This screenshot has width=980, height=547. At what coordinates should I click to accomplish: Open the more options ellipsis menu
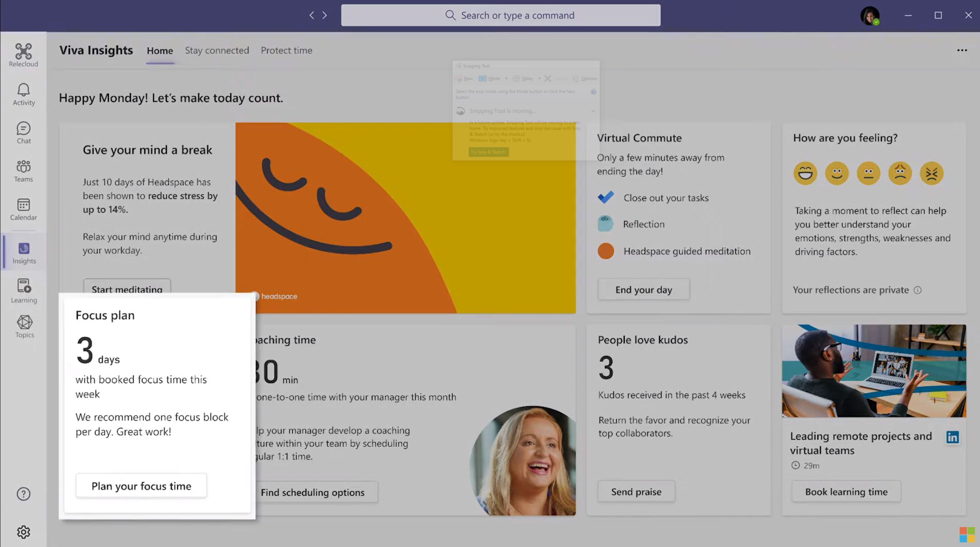click(x=962, y=50)
